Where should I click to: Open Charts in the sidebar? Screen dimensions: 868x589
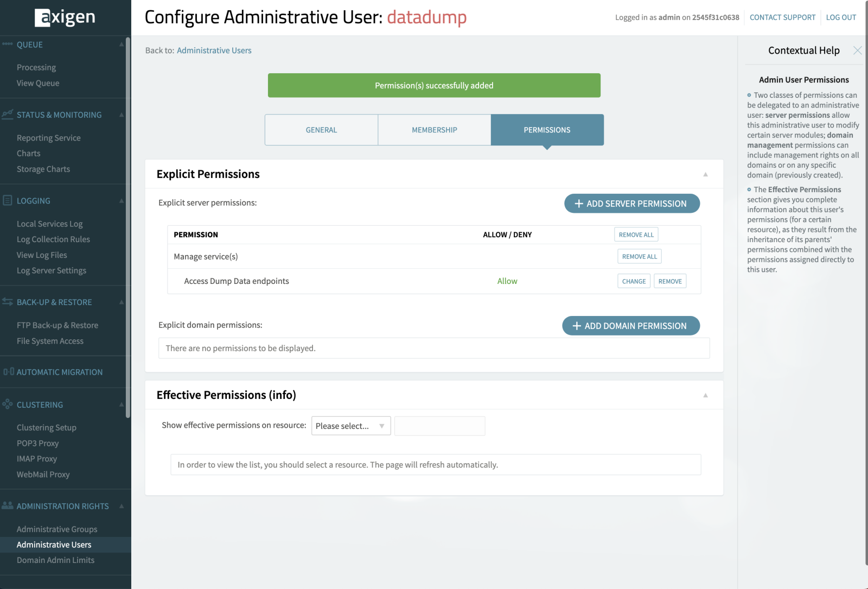[x=29, y=154]
